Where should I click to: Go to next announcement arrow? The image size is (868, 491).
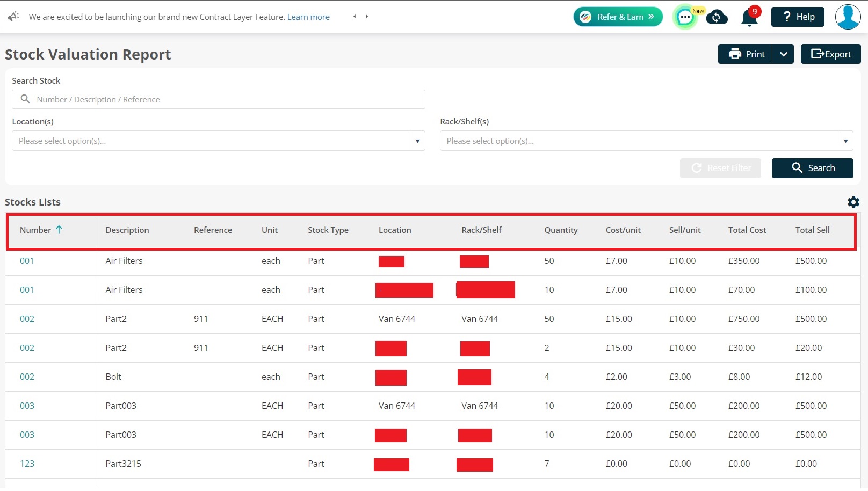click(x=367, y=17)
